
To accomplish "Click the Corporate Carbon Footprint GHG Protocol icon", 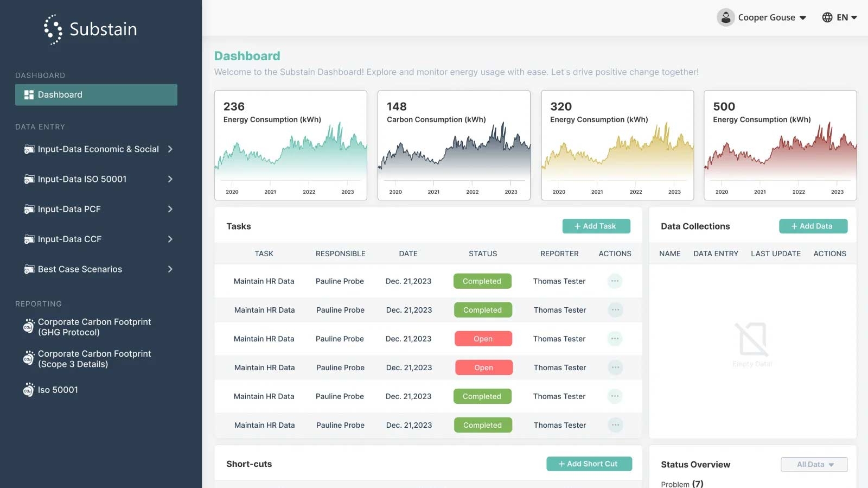I will pyautogui.click(x=29, y=326).
